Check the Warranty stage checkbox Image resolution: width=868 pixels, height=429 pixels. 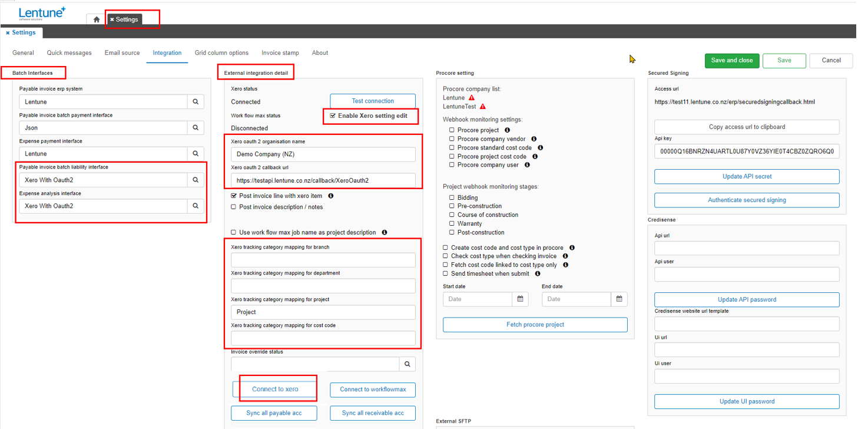point(452,224)
